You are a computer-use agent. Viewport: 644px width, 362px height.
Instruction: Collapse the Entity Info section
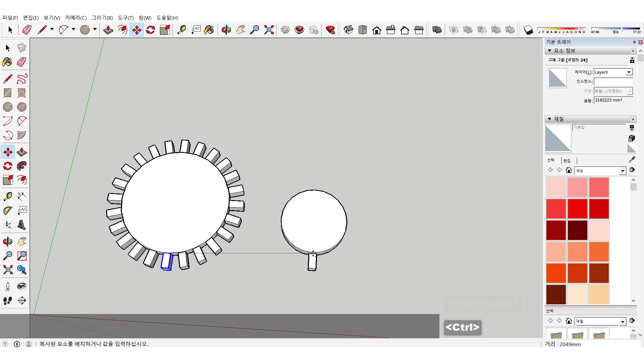pyautogui.click(x=549, y=51)
